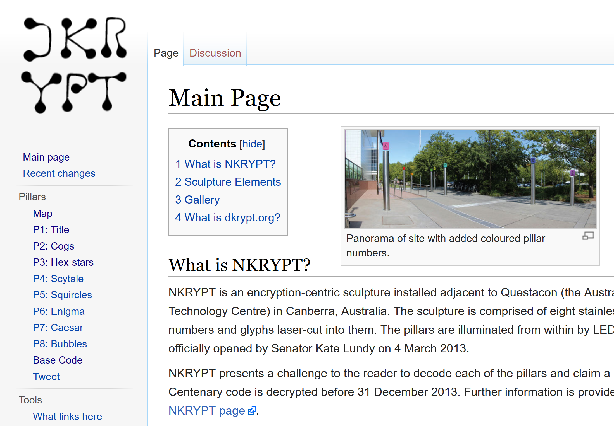Open the Map link under Pillars
This screenshot has width=614, height=426.
42,213
